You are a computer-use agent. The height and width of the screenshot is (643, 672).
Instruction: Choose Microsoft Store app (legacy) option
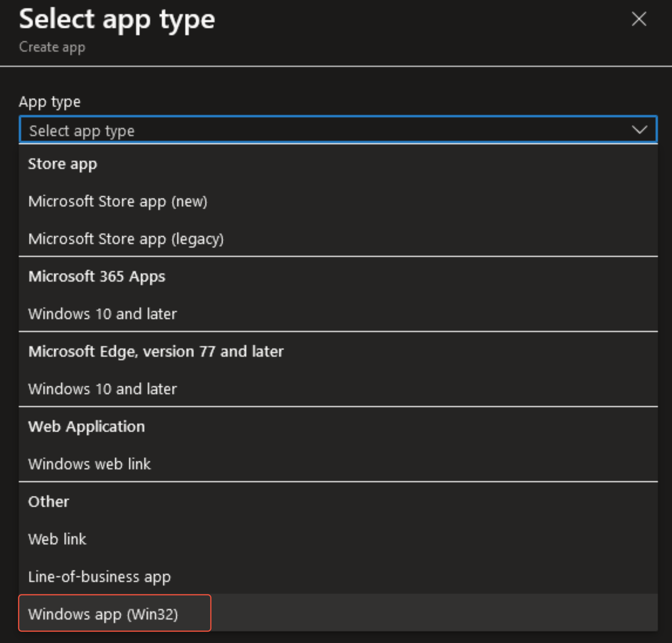tap(126, 239)
